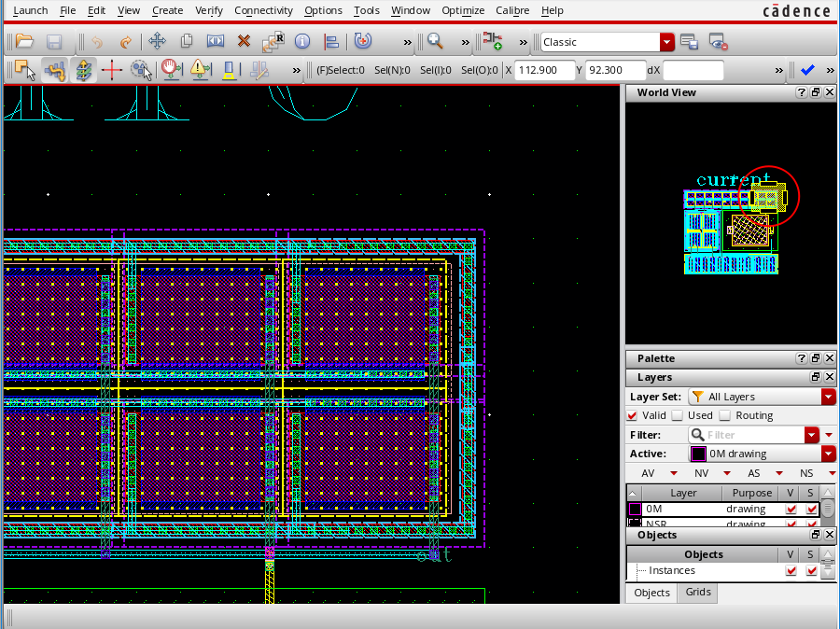The width and height of the screenshot is (840, 629).
Task: Enable the Routing layers checkbox
Action: pyautogui.click(x=726, y=415)
